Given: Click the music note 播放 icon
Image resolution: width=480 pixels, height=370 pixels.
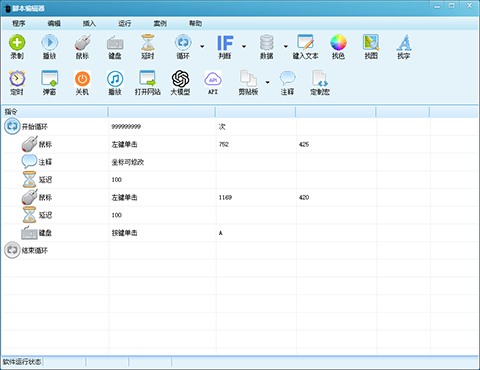Looking at the screenshot, I should 115,79.
